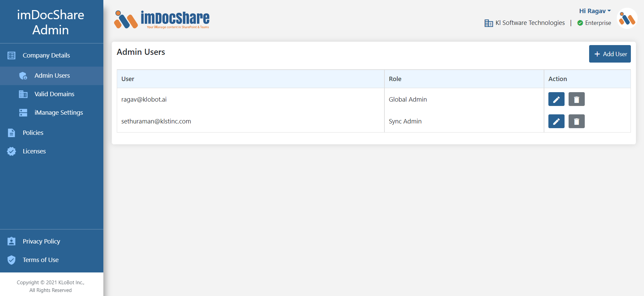The width and height of the screenshot is (644, 296).
Task: Click the iManage Settings server icon
Action: coord(23,113)
